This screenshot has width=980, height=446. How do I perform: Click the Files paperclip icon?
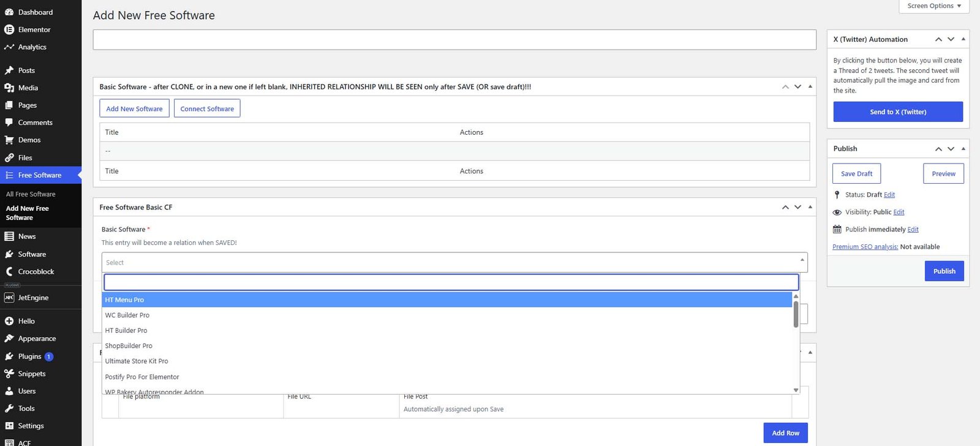point(9,157)
